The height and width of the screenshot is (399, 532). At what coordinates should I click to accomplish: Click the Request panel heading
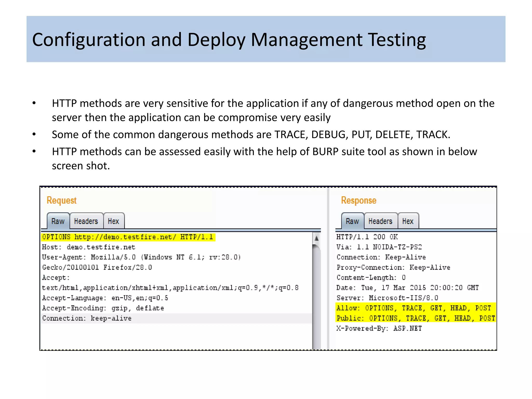pos(62,201)
